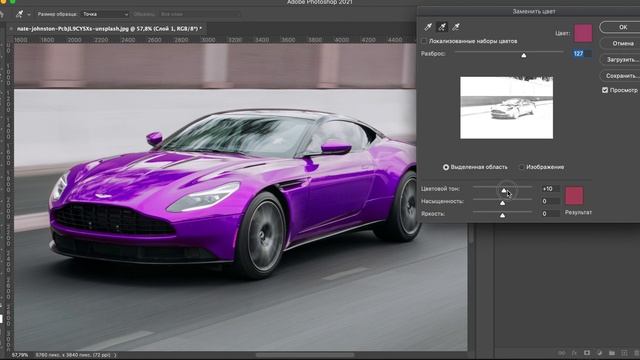Choose the Изображение radio button
640x360 pixels.
pyautogui.click(x=521, y=167)
